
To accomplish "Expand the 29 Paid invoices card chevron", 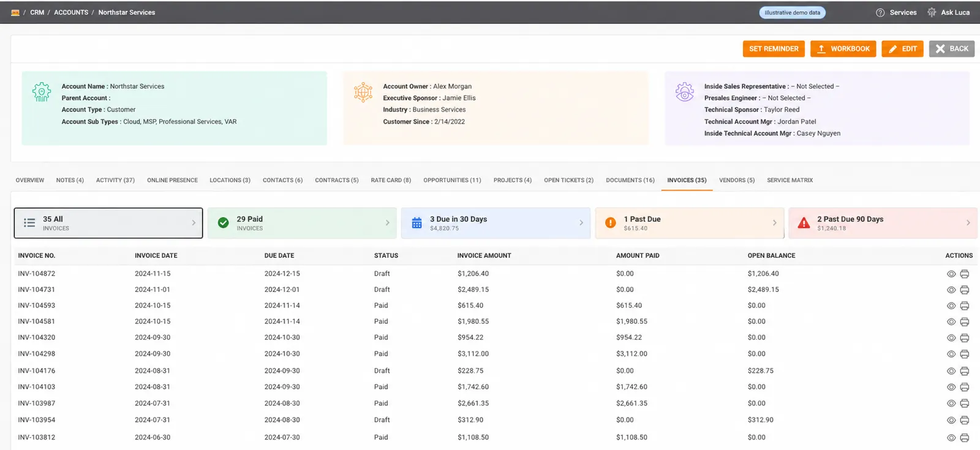I will (387, 223).
